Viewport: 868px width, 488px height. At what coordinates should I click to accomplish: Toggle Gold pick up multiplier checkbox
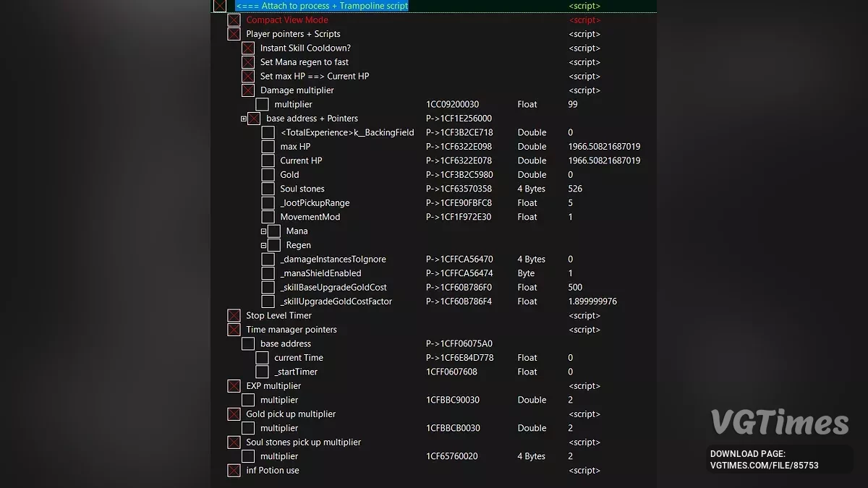point(234,414)
